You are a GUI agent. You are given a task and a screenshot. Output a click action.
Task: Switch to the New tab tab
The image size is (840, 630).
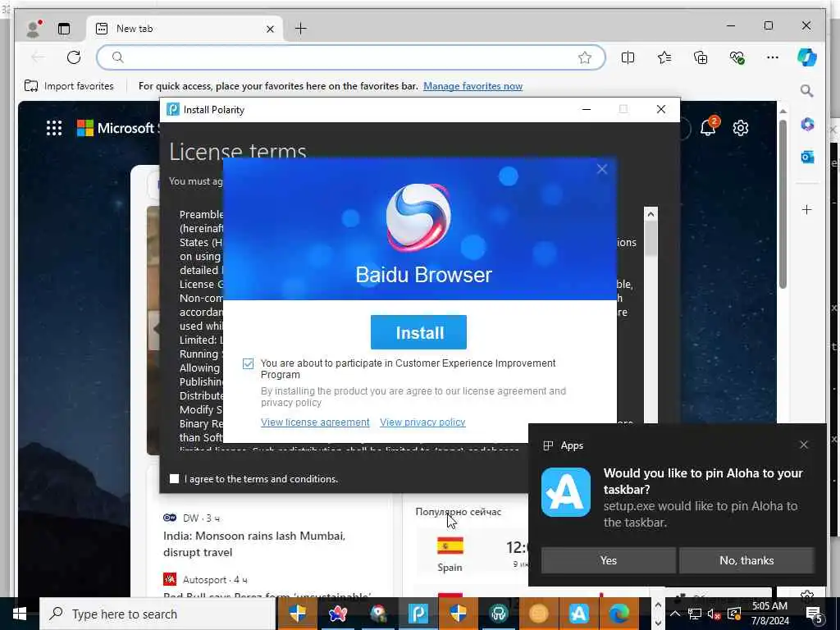coord(185,29)
